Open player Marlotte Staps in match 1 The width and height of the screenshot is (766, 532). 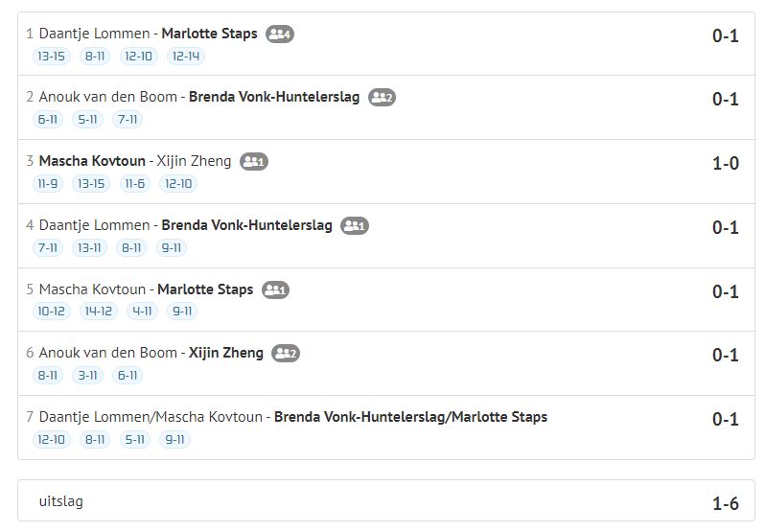[210, 34]
